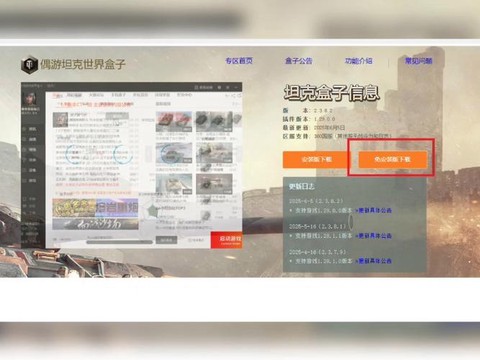This screenshot has height=360, width=480.
Task: Click the 插件版本 info row
Action: [x=309, y=119]
